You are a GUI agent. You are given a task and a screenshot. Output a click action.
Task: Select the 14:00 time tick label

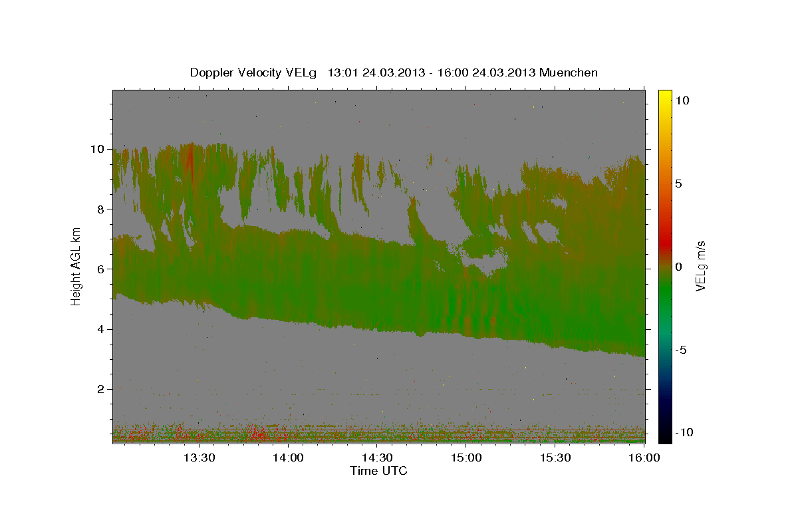tap(289, 458)
